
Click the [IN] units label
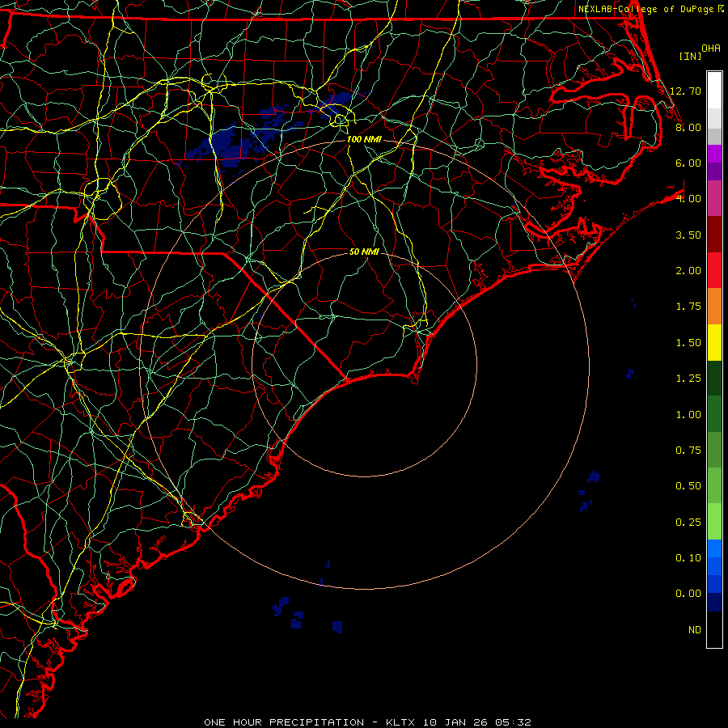pyautogui.click(x=690, y=56)
